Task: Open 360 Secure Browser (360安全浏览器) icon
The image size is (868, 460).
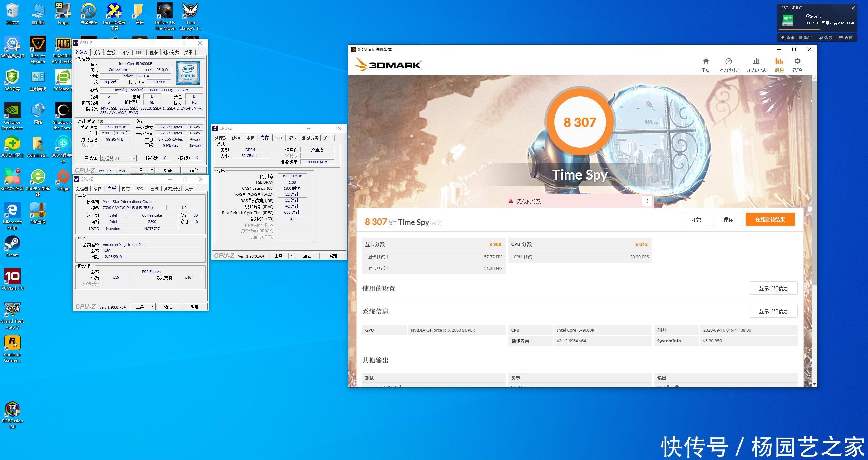Action: pos(38,183)
